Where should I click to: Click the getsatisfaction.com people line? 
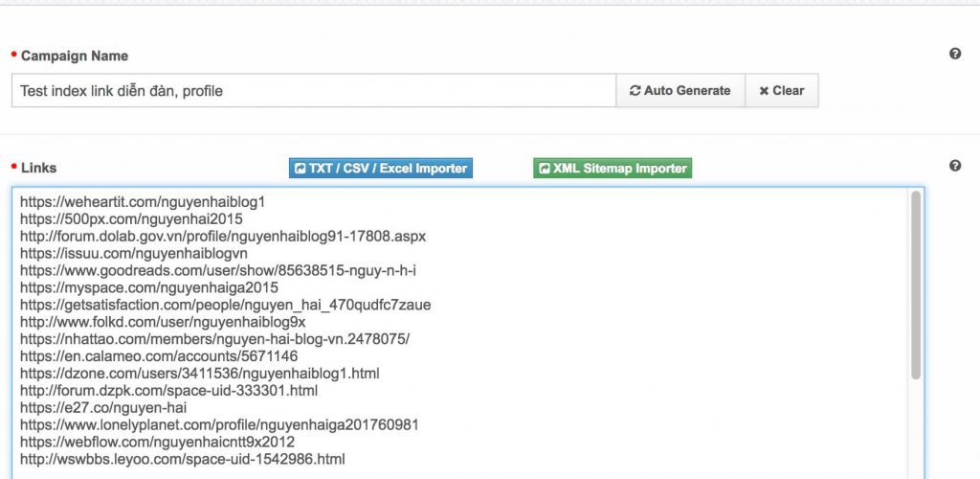pyautogui.click(x=226, y=306)
